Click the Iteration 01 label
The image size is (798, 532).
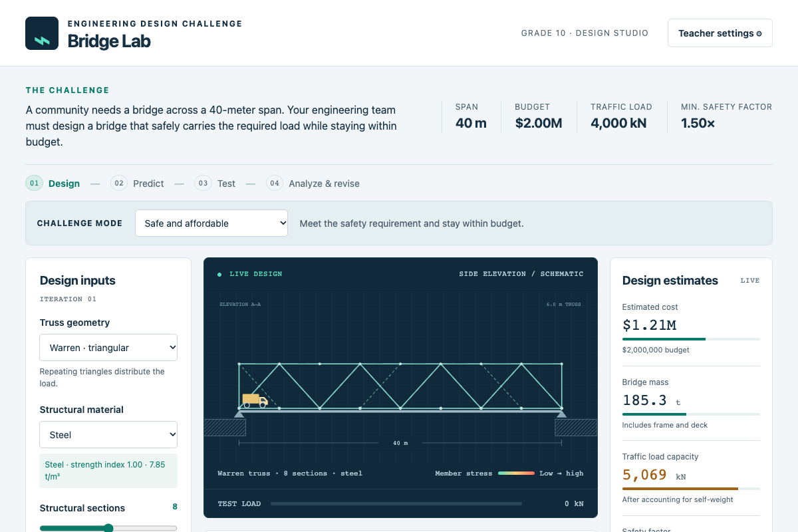point(67,299)
